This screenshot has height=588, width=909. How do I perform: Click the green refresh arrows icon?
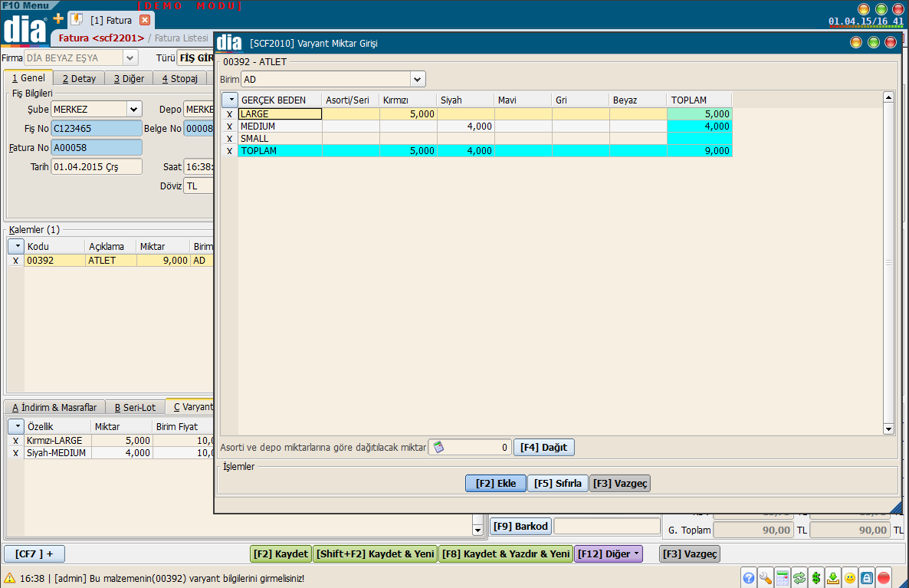[x=799, y=578]
